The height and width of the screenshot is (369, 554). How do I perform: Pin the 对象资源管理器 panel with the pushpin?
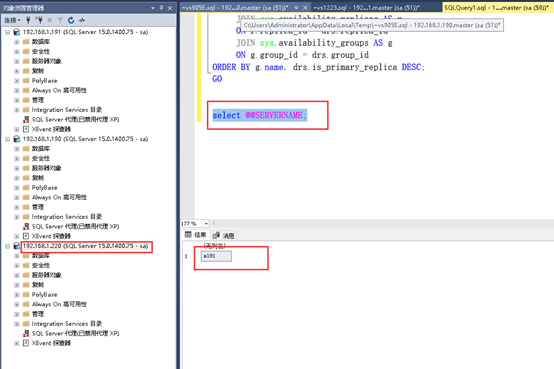click(x=161, y=8)
